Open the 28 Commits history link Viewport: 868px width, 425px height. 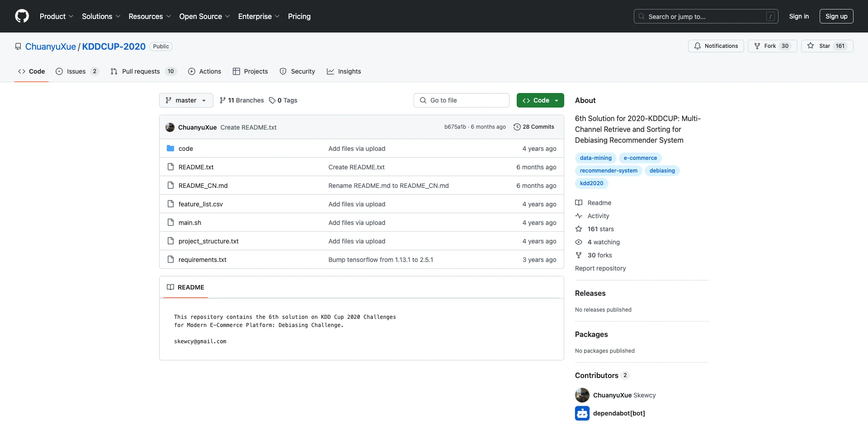534,127
